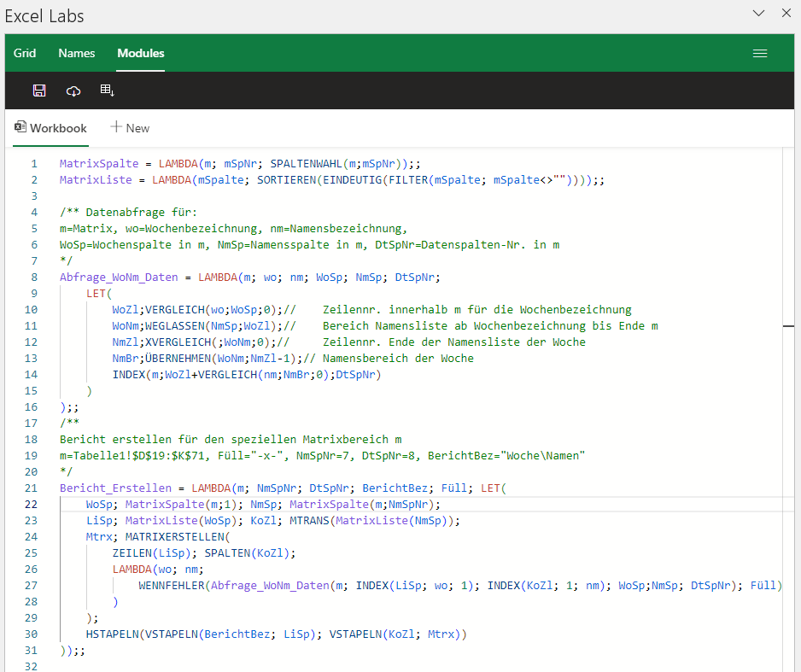Open the hamburger menu in green bar
The image size is (801, 672).
point(760,53)
